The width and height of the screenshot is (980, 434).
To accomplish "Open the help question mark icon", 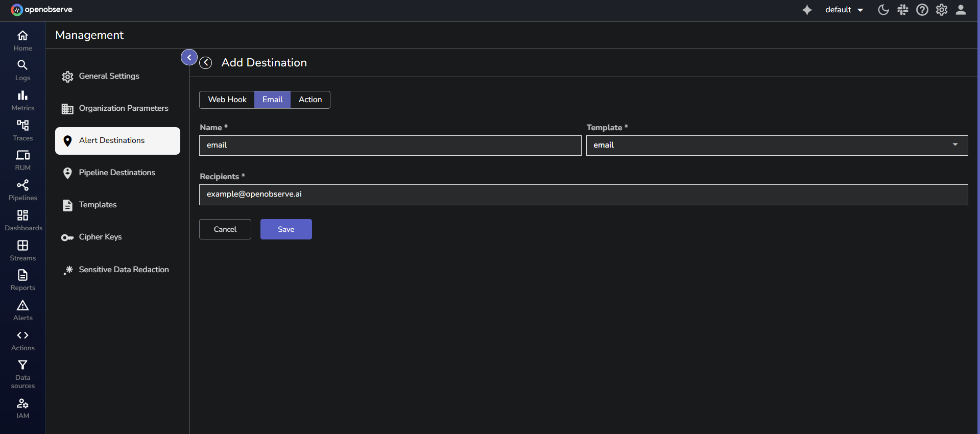I will click(x=922, y=10).
